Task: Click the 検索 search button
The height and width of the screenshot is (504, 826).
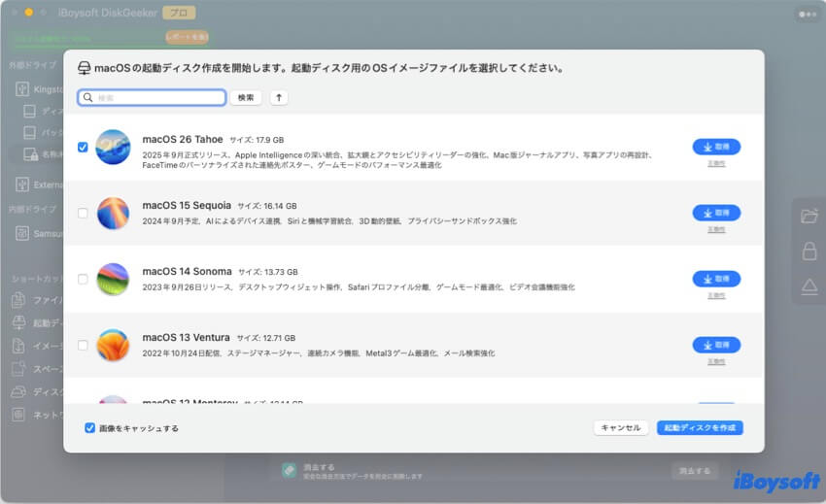Action: click(x=246, y=98)
